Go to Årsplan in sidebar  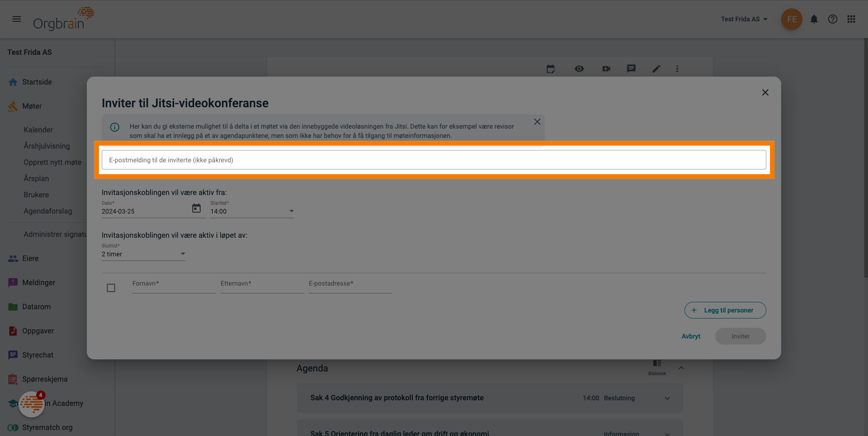[x=36, y=179]
